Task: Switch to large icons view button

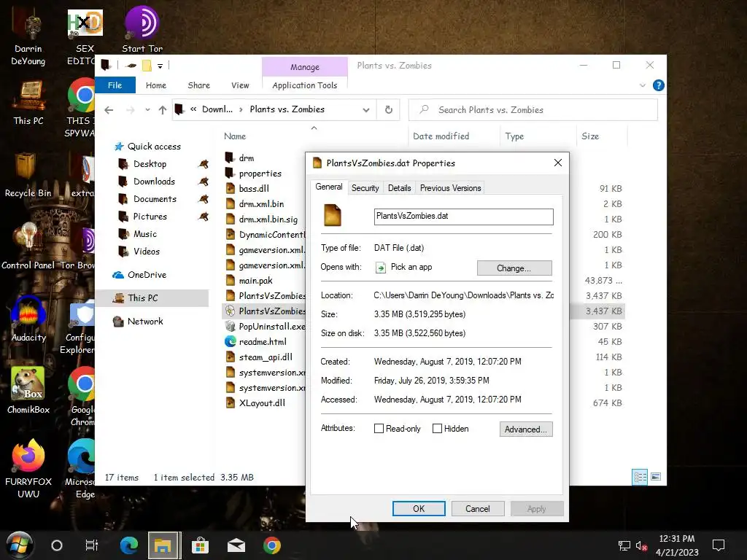Action: [656, 477]
